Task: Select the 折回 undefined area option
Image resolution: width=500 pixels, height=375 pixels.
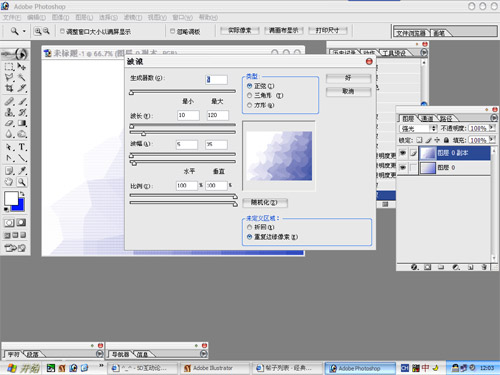Action: coord(249,227)
